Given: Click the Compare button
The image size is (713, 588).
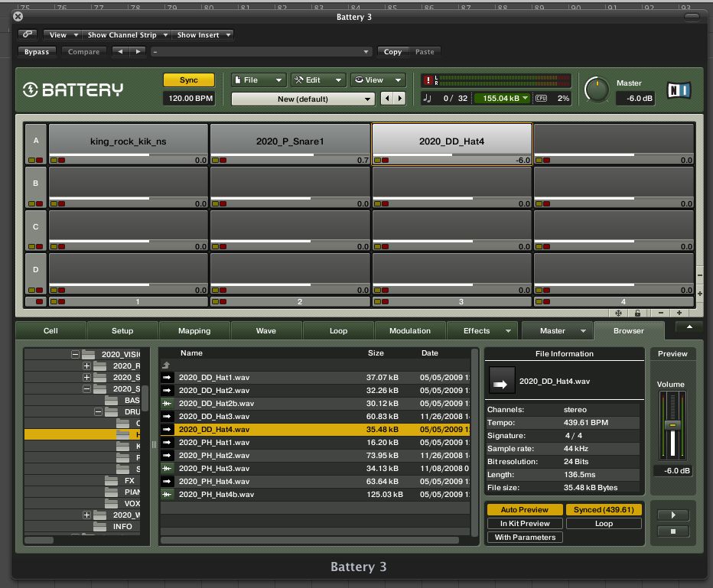Looking at the screenshot, I should [x=83, y=52].
